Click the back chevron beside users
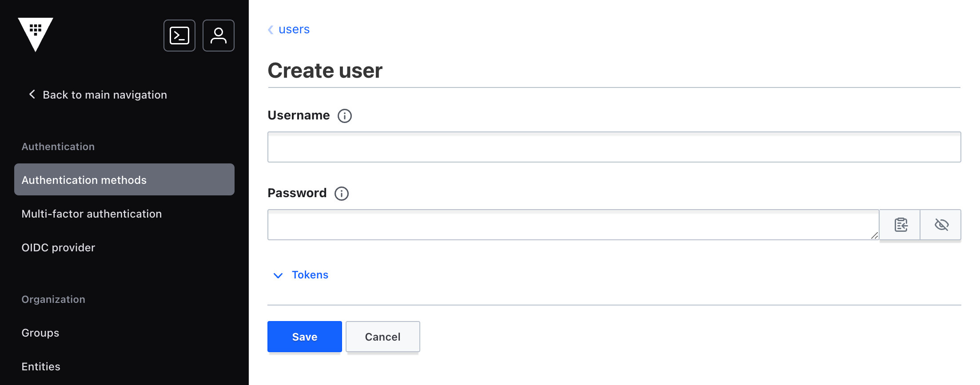980x385 pixels. pyautogui.click(x=271, y=30)
